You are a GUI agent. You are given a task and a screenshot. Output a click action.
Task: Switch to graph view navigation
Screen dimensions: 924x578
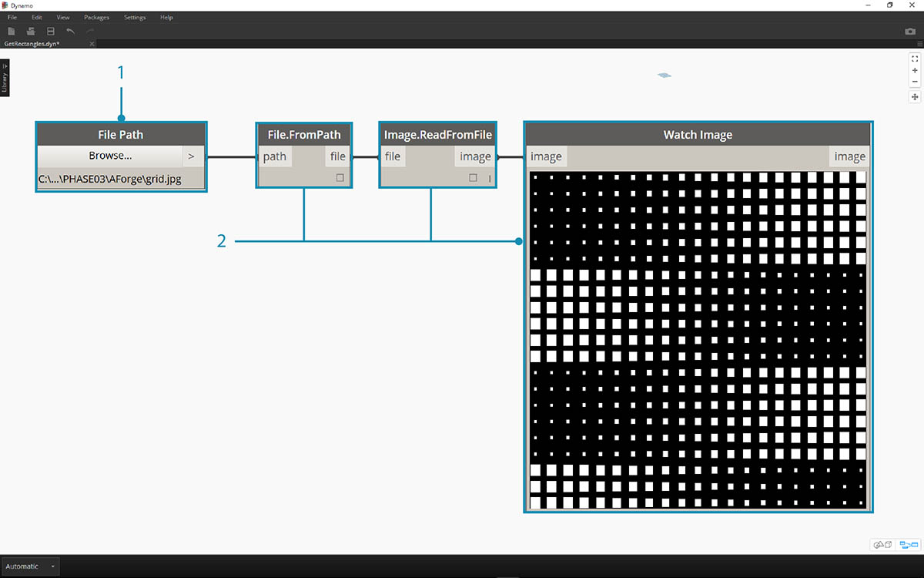(x=909, y=545)
